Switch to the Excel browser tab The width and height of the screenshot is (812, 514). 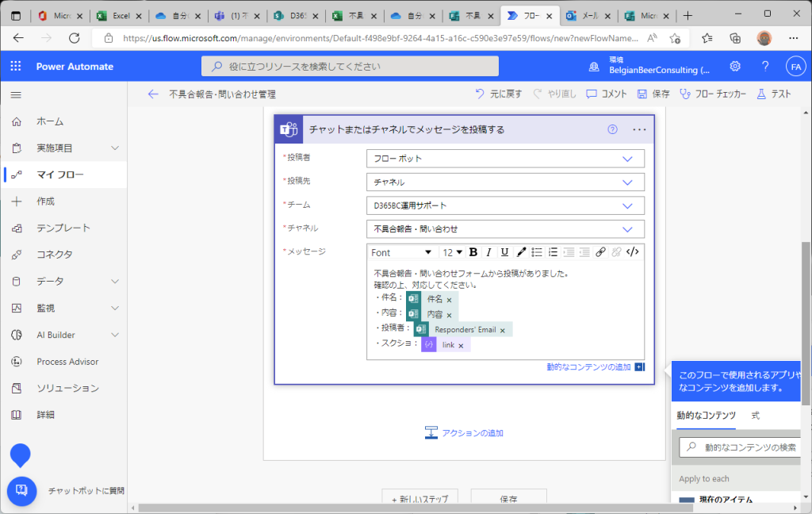(119, 16)
